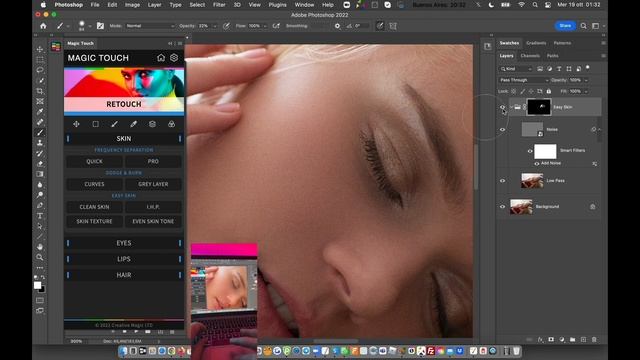
Task: Open the Pass Through blend mode dropdown
Action: (x=524, y=80)
